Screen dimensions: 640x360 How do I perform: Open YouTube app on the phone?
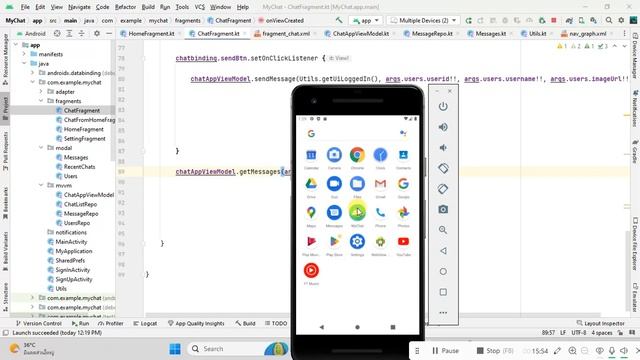403,242
